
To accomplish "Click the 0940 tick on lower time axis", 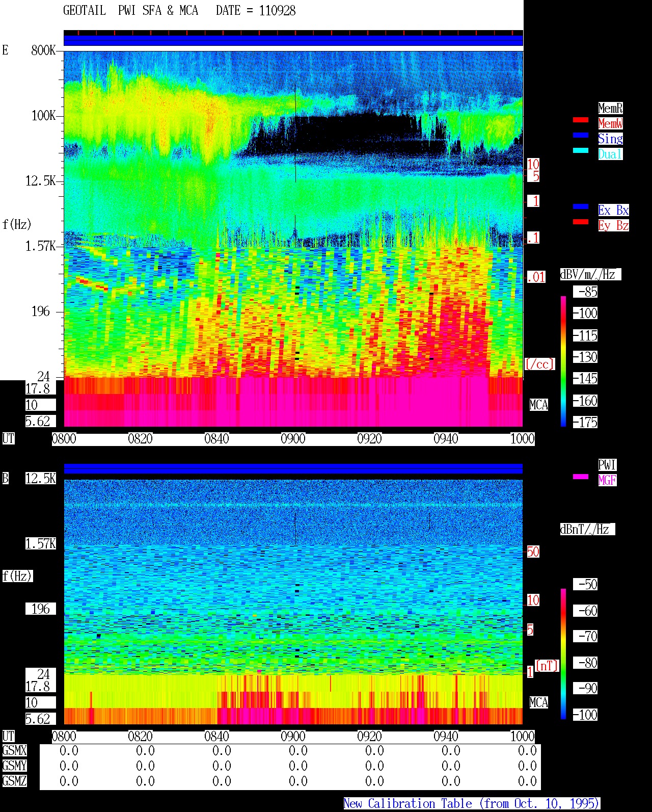I will pyautogui.click(x=446, y=737).
